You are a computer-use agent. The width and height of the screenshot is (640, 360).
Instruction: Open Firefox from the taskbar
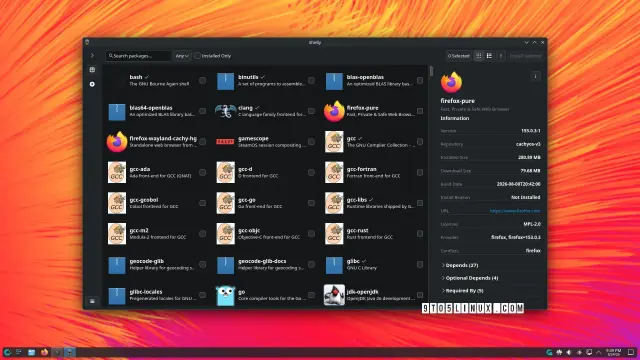[x=44, y=352]
